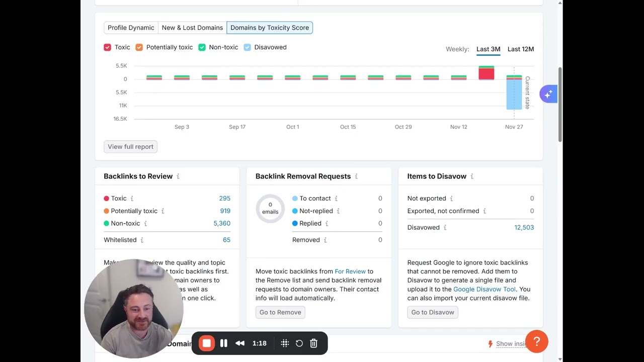This screenshot has width=644, height=362.
Task: Rewind the recording
Action: [240, 343]
